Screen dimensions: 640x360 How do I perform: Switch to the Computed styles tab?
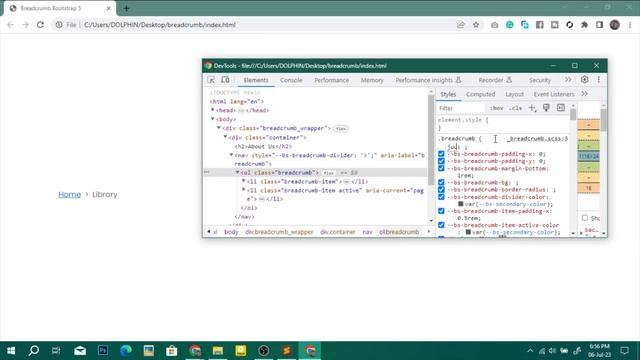coord(480,94)
